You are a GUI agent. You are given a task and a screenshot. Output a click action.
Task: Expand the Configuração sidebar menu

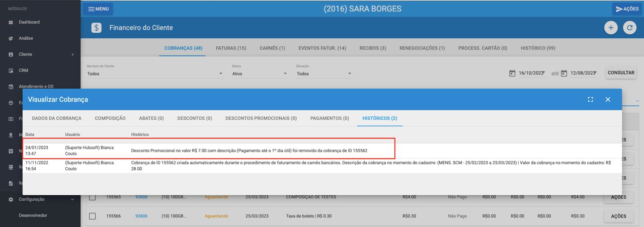point(40,199)
